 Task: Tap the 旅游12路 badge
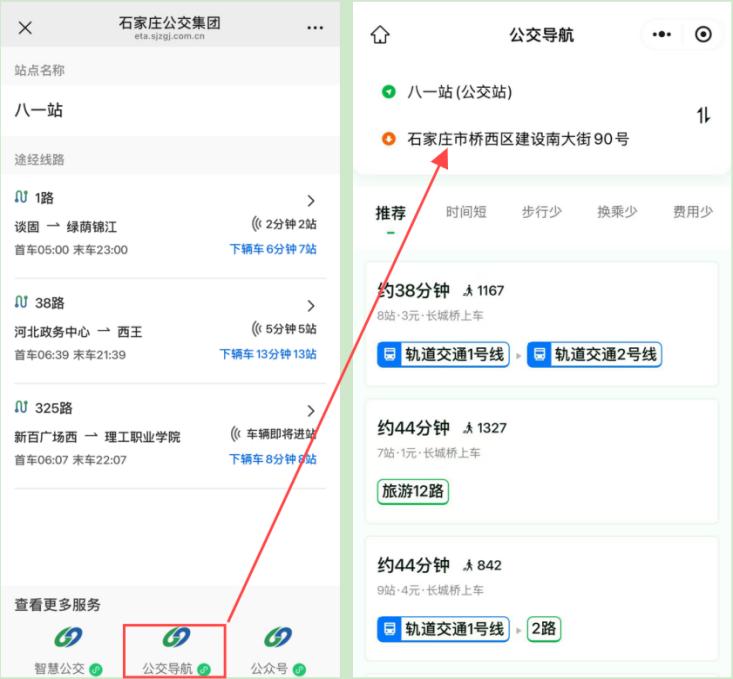pyautogui.click(x=413, y=491)
